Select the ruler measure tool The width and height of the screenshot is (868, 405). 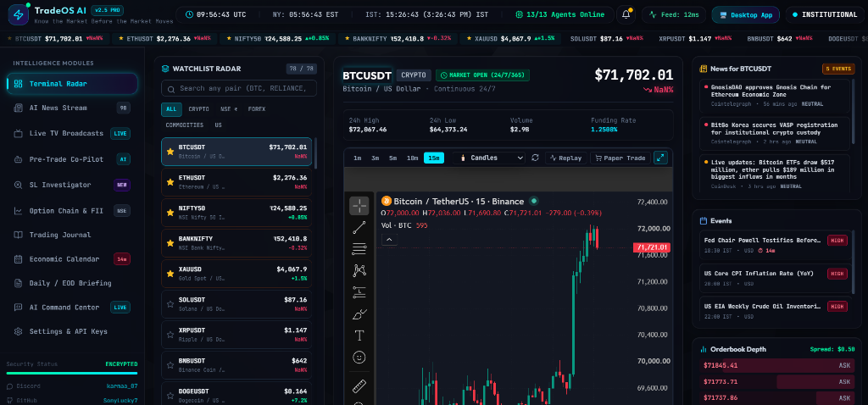pos(359,385)
